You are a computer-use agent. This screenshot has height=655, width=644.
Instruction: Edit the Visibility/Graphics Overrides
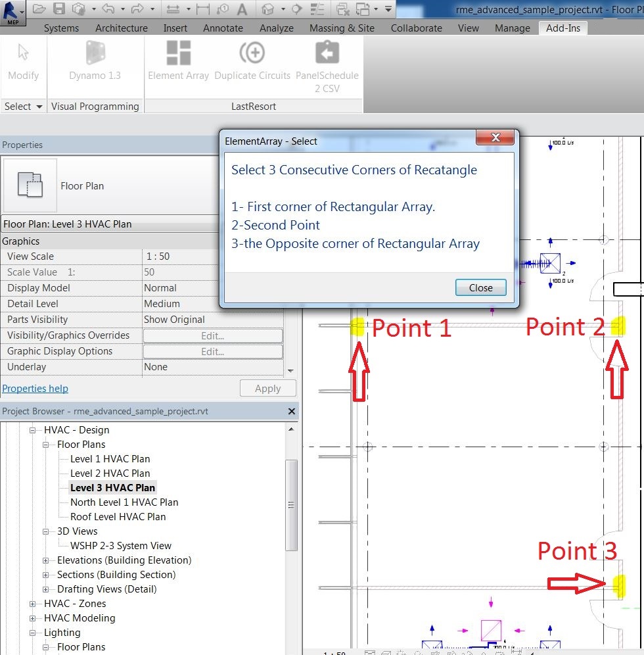coord(212,335)
